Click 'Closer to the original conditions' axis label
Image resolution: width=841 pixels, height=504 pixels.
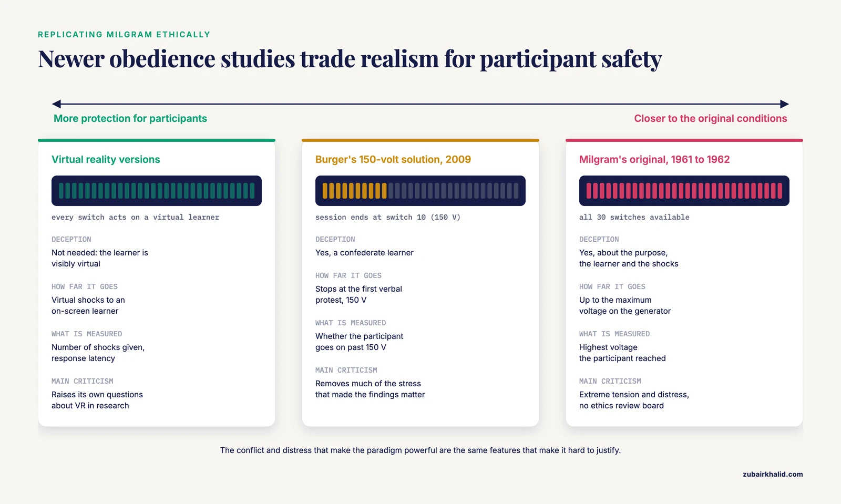(x=711, y=118)
